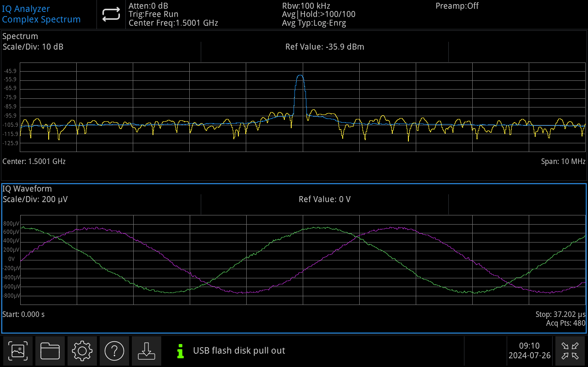Screen dimensions: 588x367
Task: Edit the IQ Waveform Ref Value 0 V
Action: (x=324, y=199)
